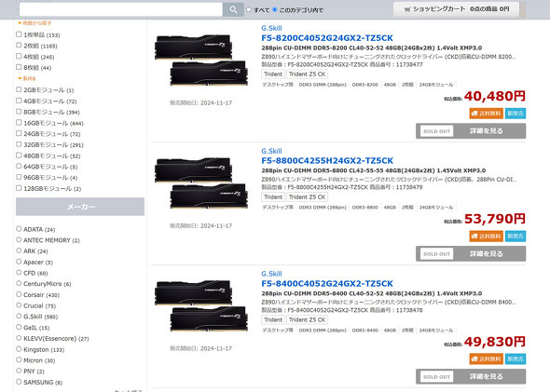This screenshot has width=550, height=392.
Task: Check the 4GBモジュール checkbox
Action: (19, 101)
